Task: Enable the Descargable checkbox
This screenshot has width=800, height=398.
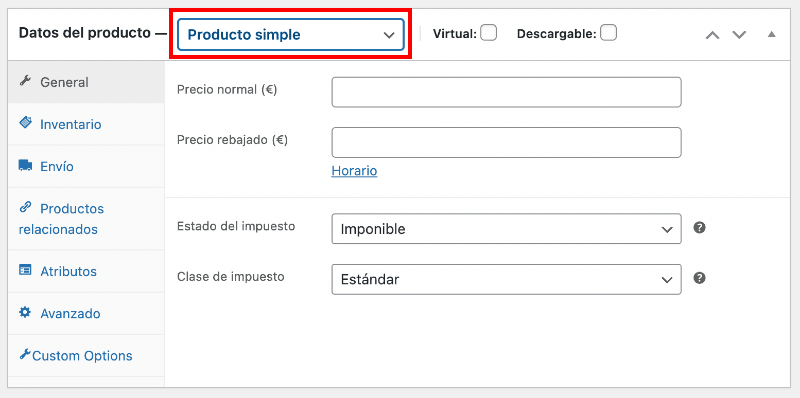Action: click(608, 33)
